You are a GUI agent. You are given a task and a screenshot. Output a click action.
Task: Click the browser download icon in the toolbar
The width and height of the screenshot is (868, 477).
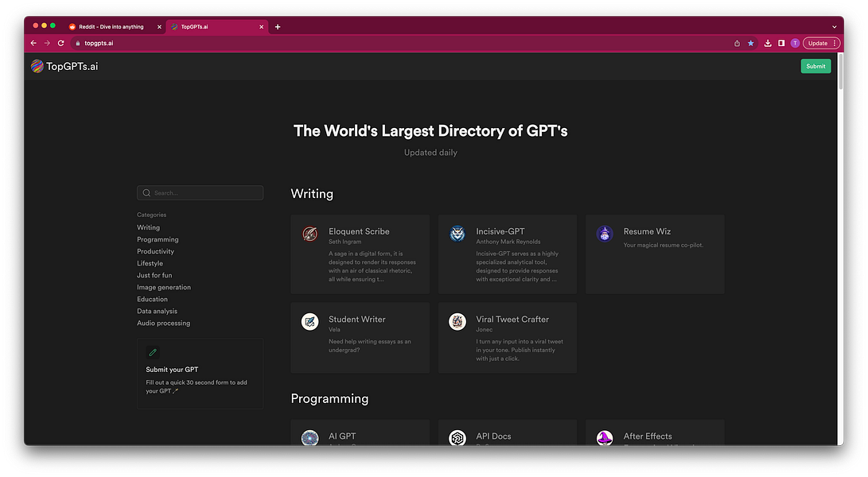[766, 43]
